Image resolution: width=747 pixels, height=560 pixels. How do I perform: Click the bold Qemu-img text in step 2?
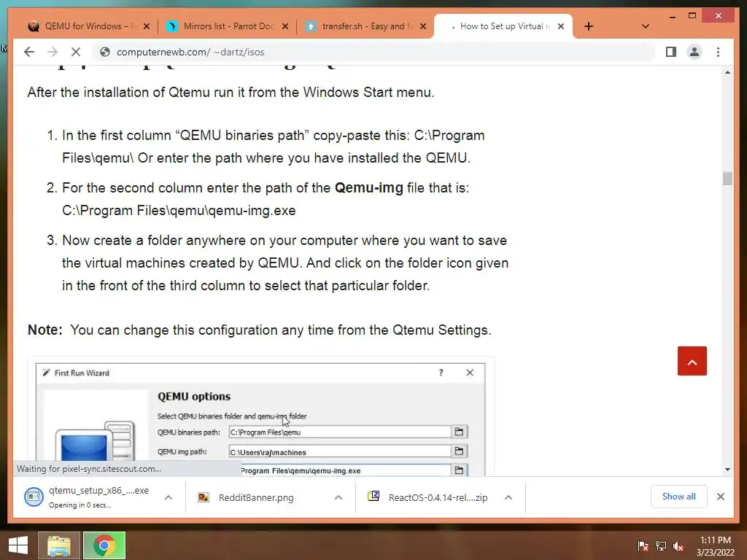[368, 187]
